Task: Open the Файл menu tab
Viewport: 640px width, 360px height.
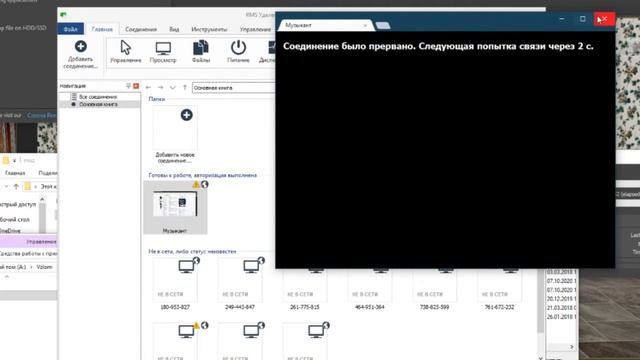Action: tap(71, 29)
